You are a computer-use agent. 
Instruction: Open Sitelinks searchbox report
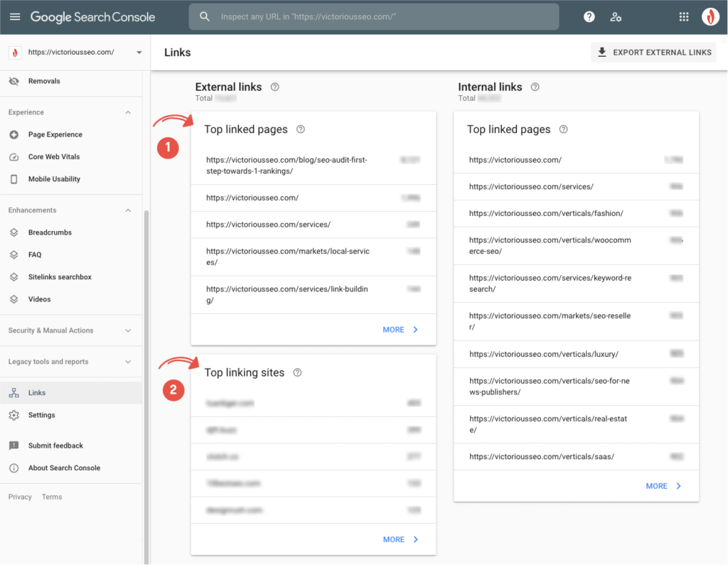click(60, 277)
